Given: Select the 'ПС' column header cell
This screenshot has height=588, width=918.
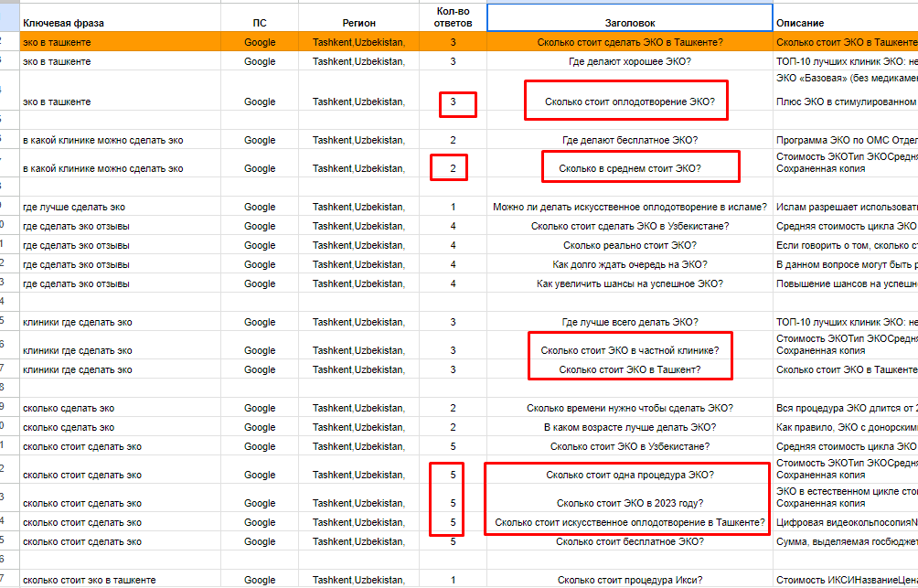Looking at the screenshot, I should [x=260, y=17].
